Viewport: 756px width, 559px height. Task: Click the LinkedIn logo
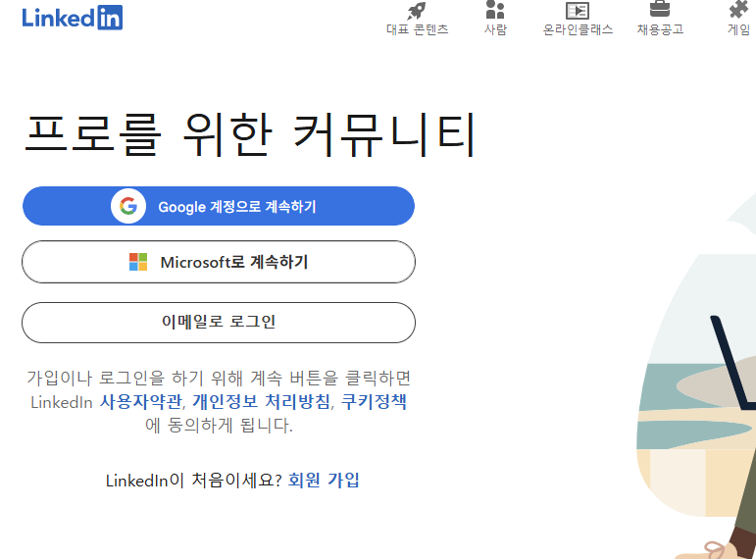click(x=73, y=18)
